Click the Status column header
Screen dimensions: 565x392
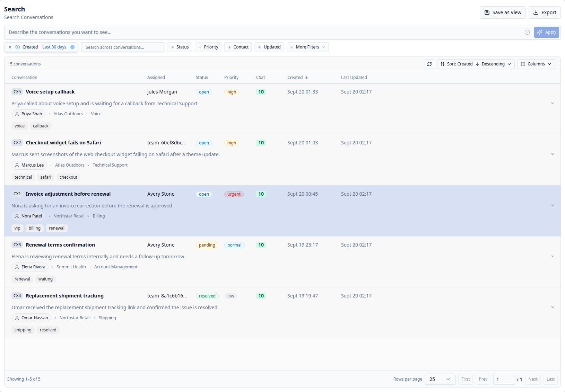pos(202,78)
